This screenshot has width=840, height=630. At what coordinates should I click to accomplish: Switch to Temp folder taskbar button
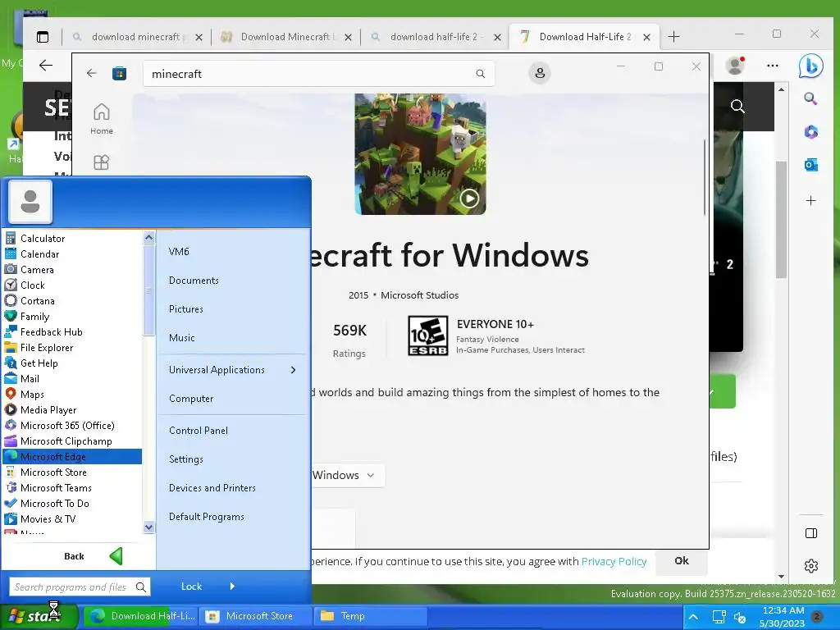pyautogui.click(x=370, y=616)
